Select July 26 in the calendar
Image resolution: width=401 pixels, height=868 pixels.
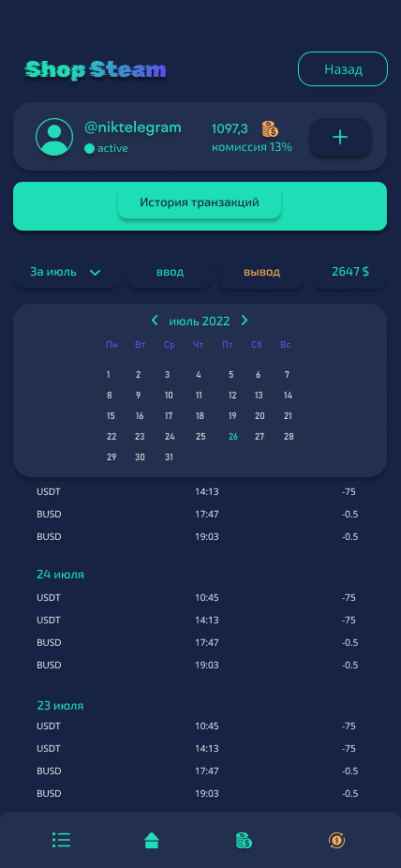pyautogui.click(x=233, y=436)
